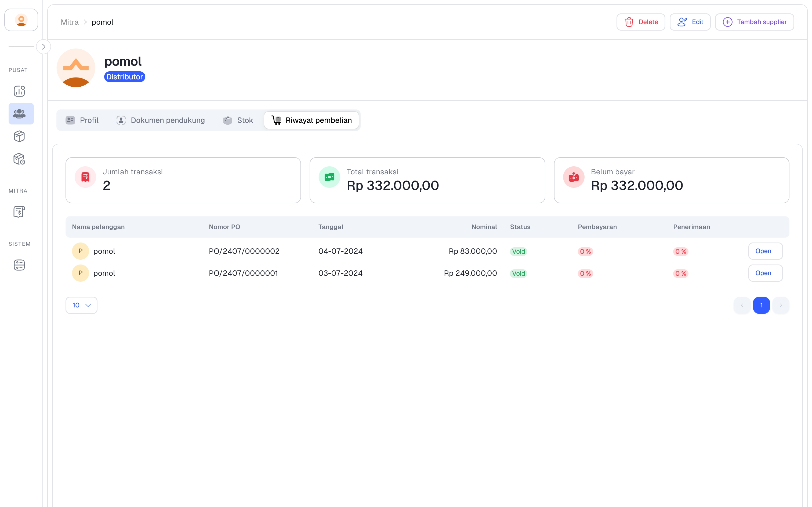Switch to the Profil tab
Viewport: 812px width, 507px height.
pyautogui.click(x=82, y=120)
